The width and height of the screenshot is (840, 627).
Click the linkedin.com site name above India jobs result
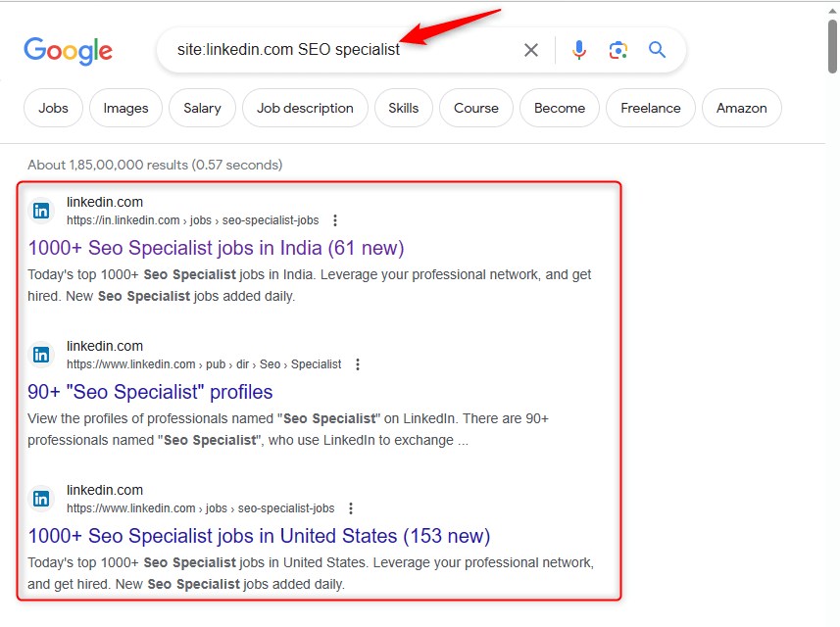coord(105,202)
